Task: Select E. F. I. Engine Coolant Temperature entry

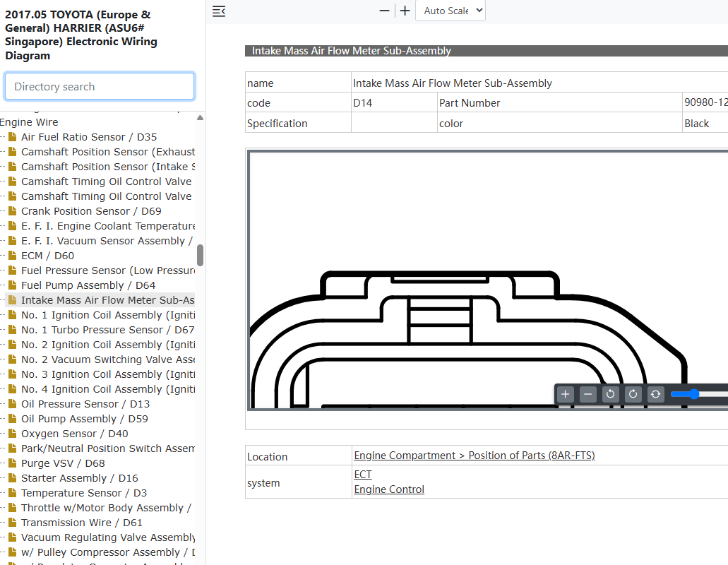Action: click(x=108, y=226)
